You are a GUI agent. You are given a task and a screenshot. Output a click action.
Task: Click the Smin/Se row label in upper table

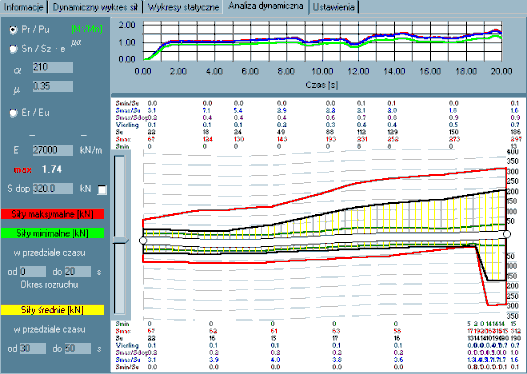(127, 103)
